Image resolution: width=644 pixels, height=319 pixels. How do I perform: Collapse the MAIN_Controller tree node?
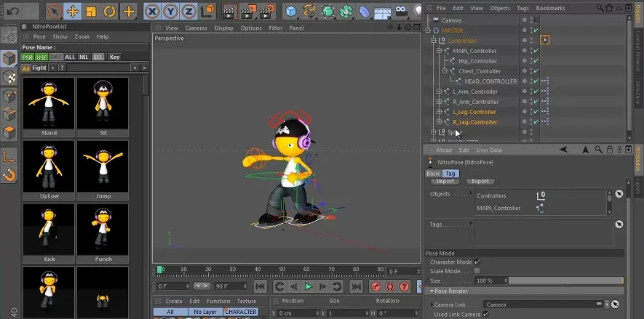click(439, 51)
